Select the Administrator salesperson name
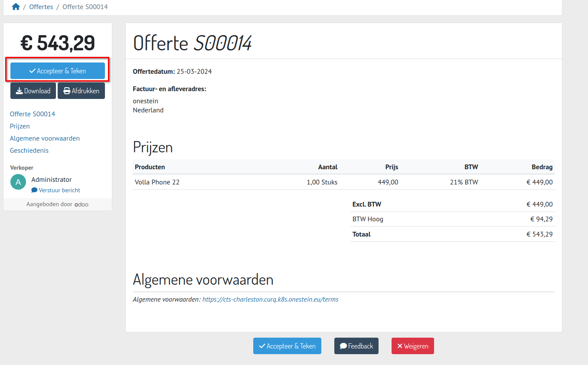The height and width of the screenshot is (365, 588). tap(52, 180)
